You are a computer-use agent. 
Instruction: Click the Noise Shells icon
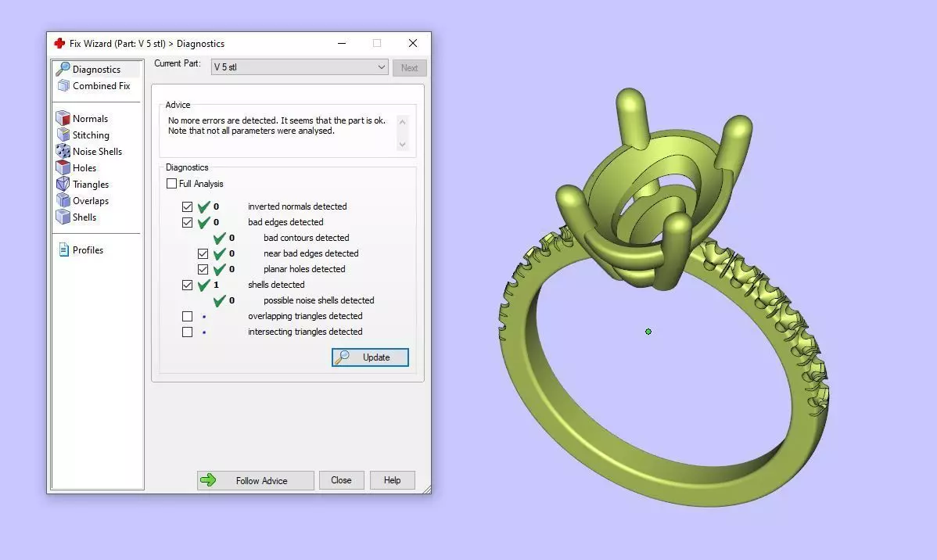point(63,151)
